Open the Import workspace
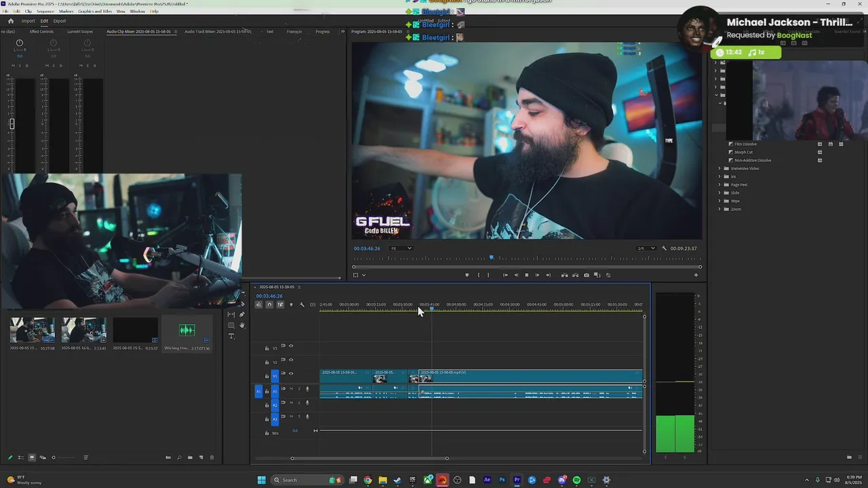868x488 pixels. 28,21
